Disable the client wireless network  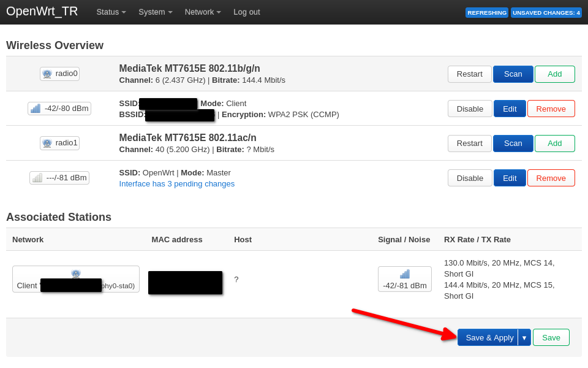[x=469, y=108]
